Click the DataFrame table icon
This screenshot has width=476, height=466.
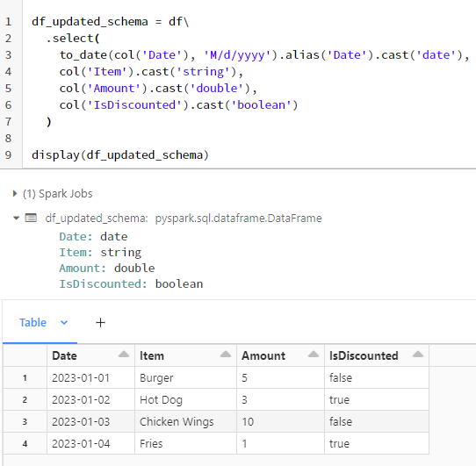tap(31, 218)
